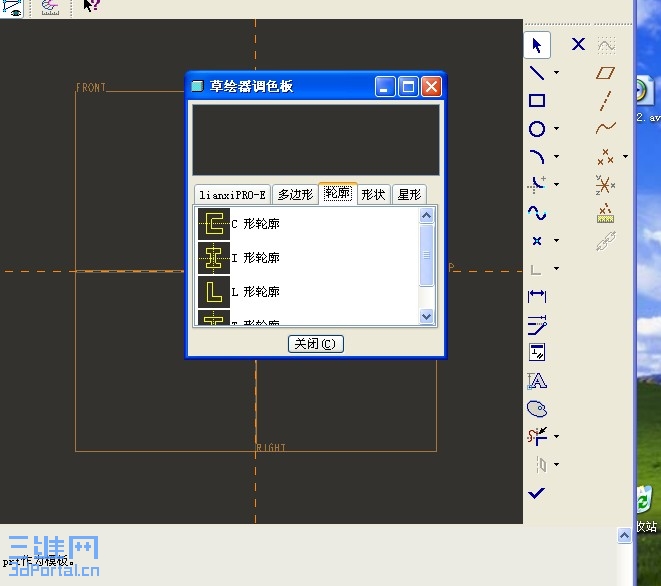Pick the Rectangle sketch tool
Viewport: 661px width, 586px height.
pyautogui.click(x=537, y=100)
